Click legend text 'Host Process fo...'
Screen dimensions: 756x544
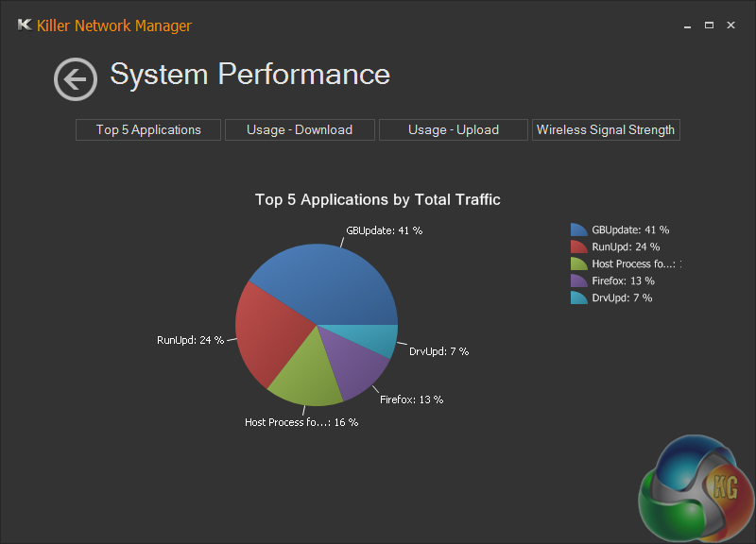click(x=633, y=263)
